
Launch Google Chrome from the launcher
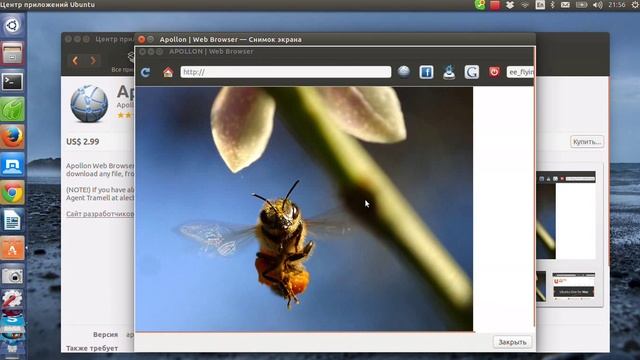click(x=12, y=193)
